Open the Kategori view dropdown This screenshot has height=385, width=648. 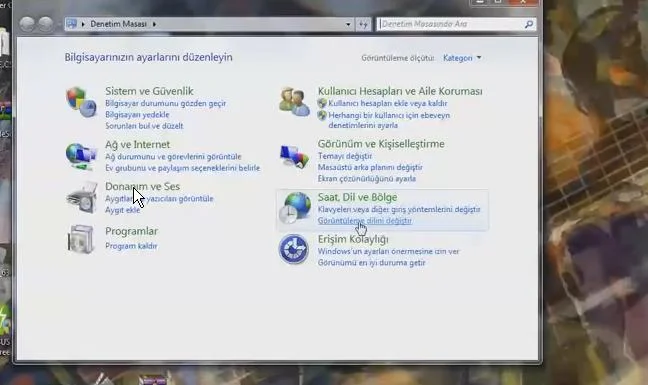tap(462, 58)
